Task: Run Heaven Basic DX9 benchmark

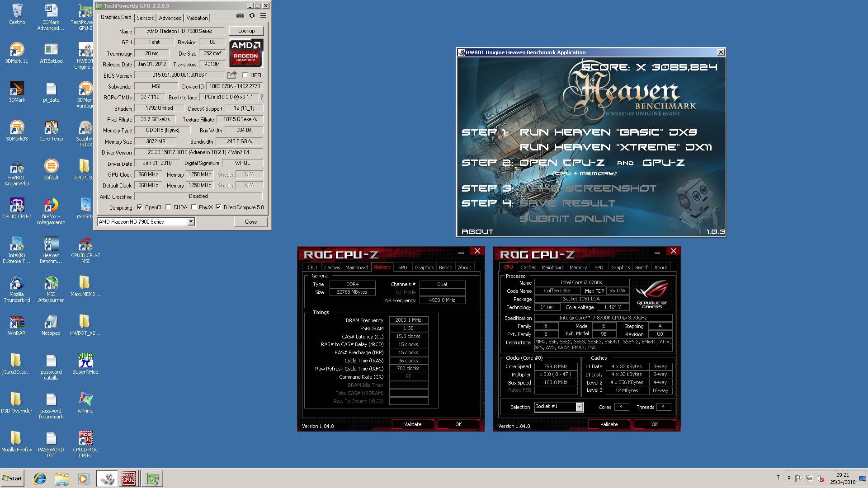Action: (x=608, y=132)
